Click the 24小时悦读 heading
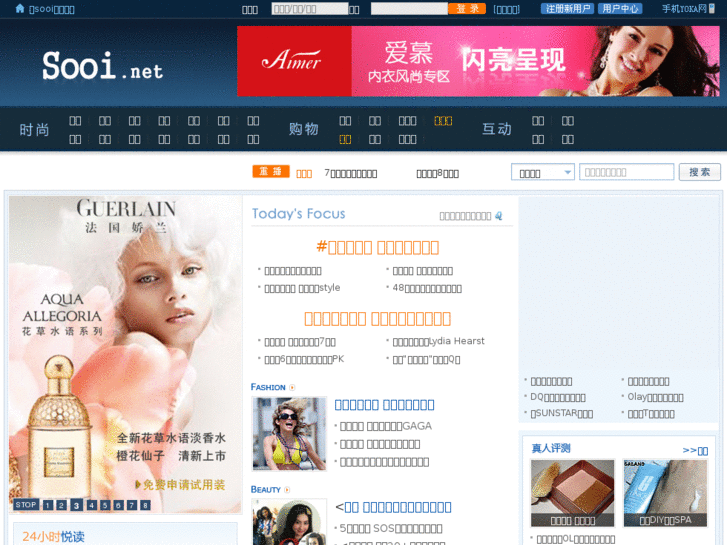Image resolution: width=727 pixels, height=545 pixels. pyautogui.click(x=53, y=536)
